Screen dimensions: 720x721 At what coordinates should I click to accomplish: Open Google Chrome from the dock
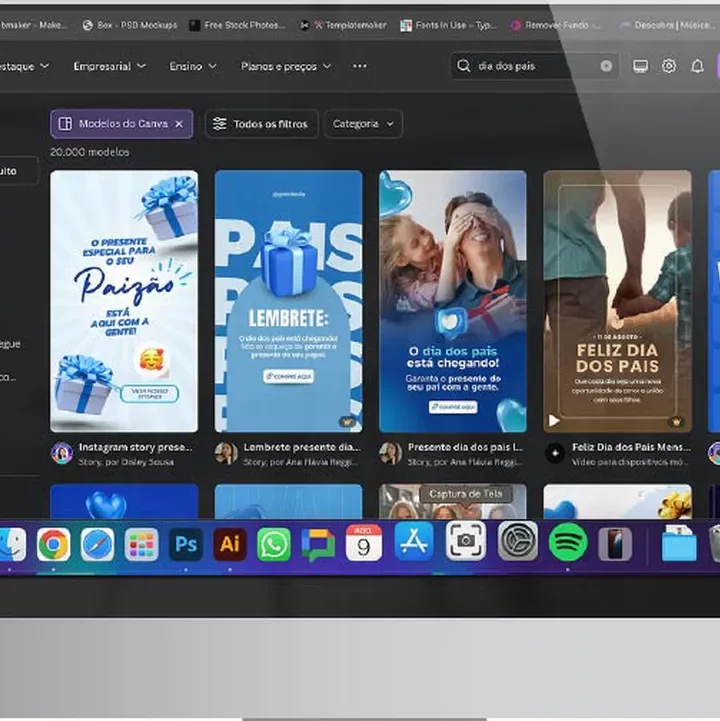pyautogui.click(x=53, y=544)
